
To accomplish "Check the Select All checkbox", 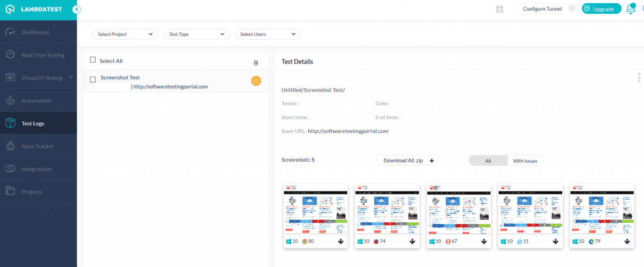I will pyautogui.click(x=93, y=60).
